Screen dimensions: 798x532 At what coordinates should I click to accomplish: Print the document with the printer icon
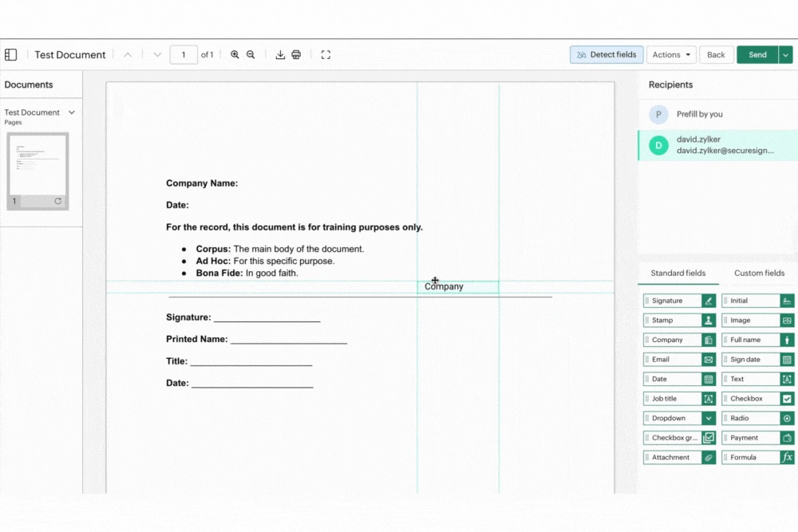[x=296, y=55]
